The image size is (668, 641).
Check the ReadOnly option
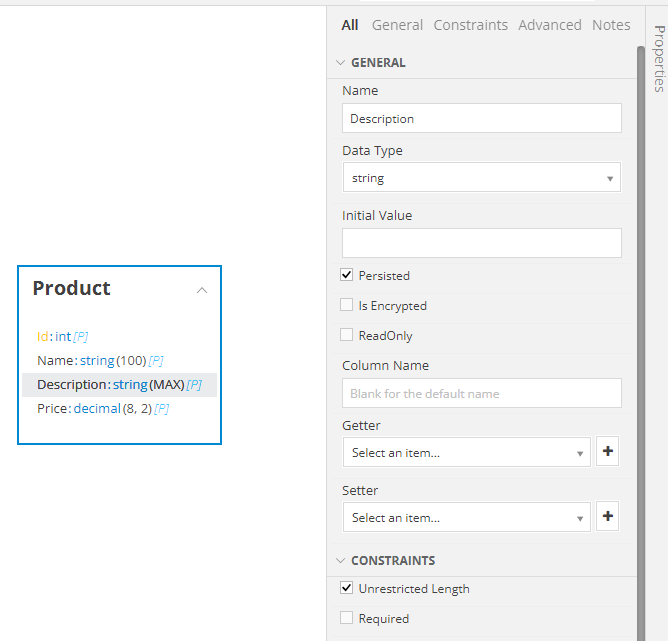pyautogui.click(x=347, y=335)
